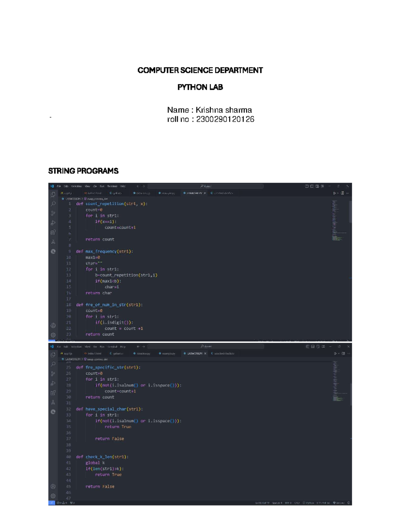Toggle the panel visibility icon in the title bar
The width and height of the screenshot is (411, 532).
pos(312,186)
